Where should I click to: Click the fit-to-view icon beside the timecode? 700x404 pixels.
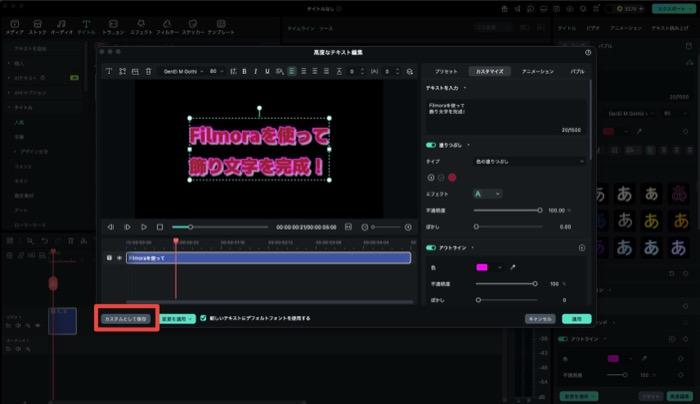pos(348,227)
